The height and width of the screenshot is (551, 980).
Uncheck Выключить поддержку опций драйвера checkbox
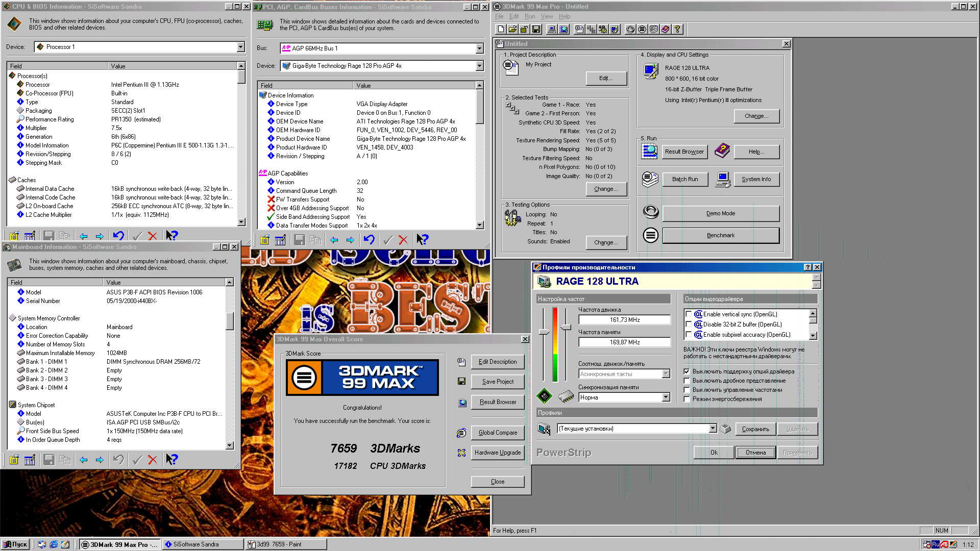[687, 371]
